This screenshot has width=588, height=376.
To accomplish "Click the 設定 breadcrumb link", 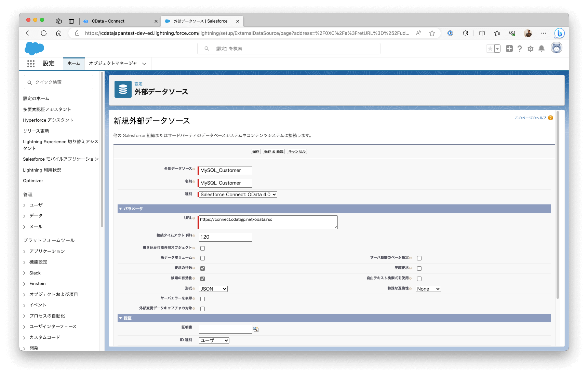I will tap(138, 84).
